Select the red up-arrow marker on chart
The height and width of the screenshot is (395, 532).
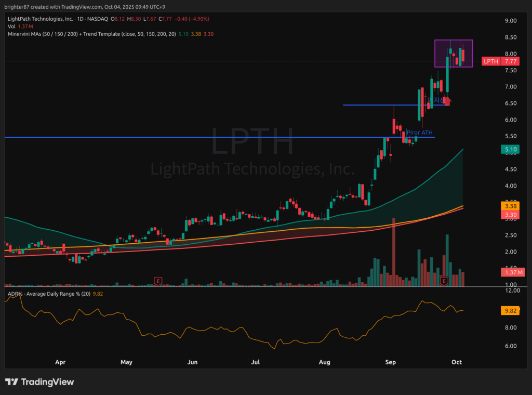pos(447,101)
